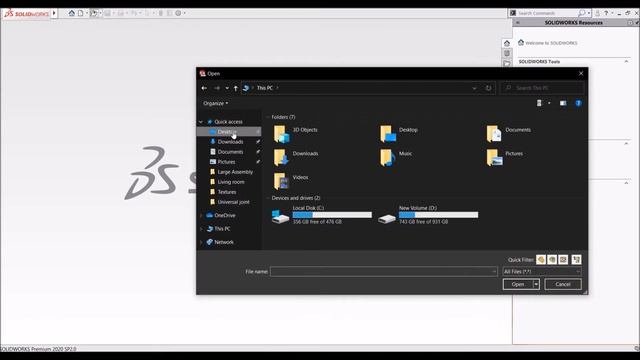Open dialog help icon
The width and height of the screenshot is (640, 360).
click(578, 103)
